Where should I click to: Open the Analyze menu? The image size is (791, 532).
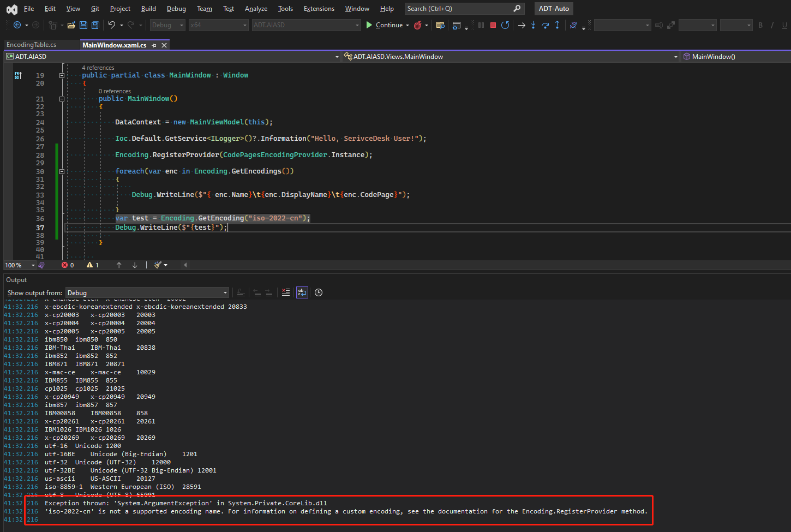[256, 9]
